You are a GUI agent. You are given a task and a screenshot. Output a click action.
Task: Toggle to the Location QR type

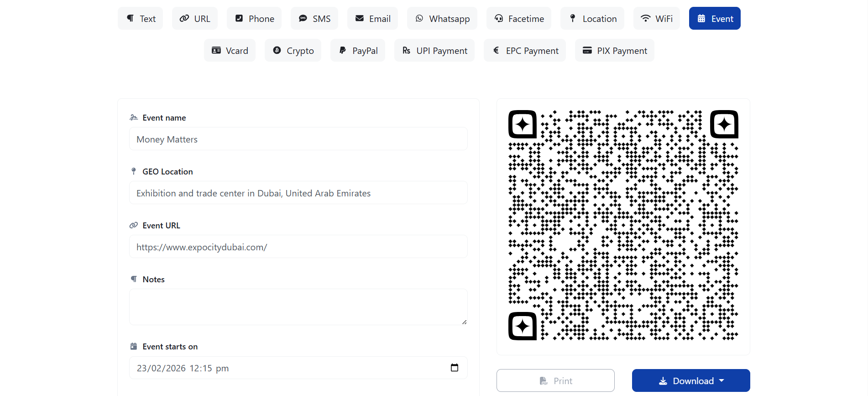pos(592,18)
